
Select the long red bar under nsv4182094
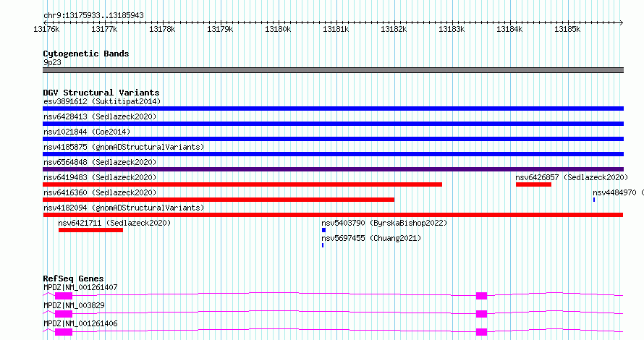tap(333, 215)
